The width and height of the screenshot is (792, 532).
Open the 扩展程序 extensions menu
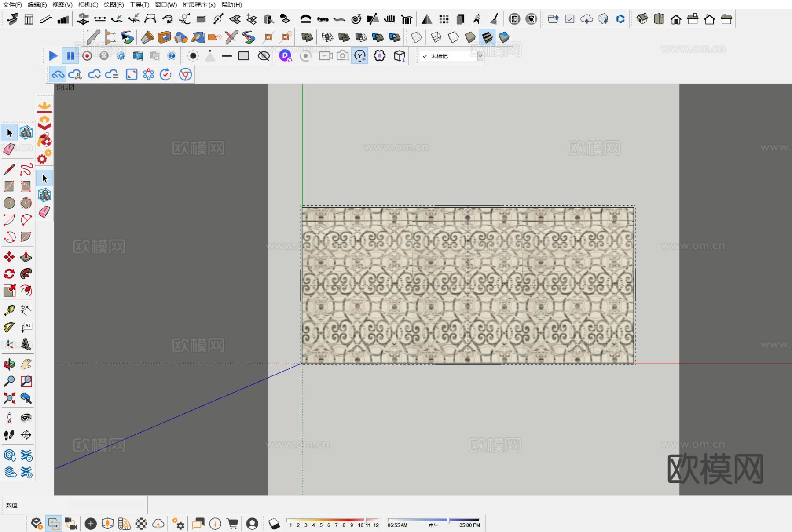199,4
